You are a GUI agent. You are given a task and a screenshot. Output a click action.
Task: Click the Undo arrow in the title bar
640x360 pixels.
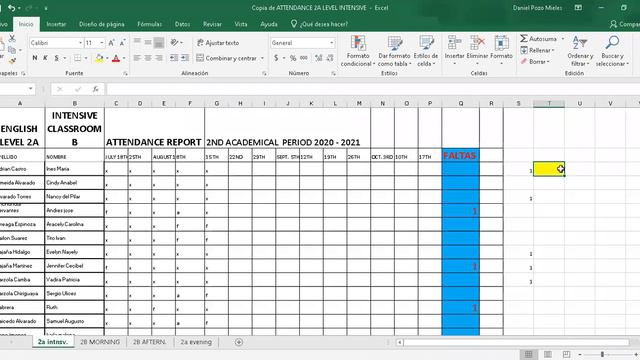pos(11,8)
